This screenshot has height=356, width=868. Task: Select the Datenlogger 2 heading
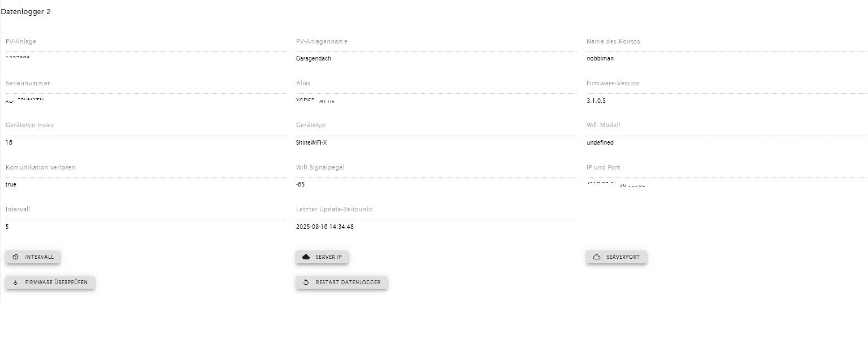pos(25,12)
